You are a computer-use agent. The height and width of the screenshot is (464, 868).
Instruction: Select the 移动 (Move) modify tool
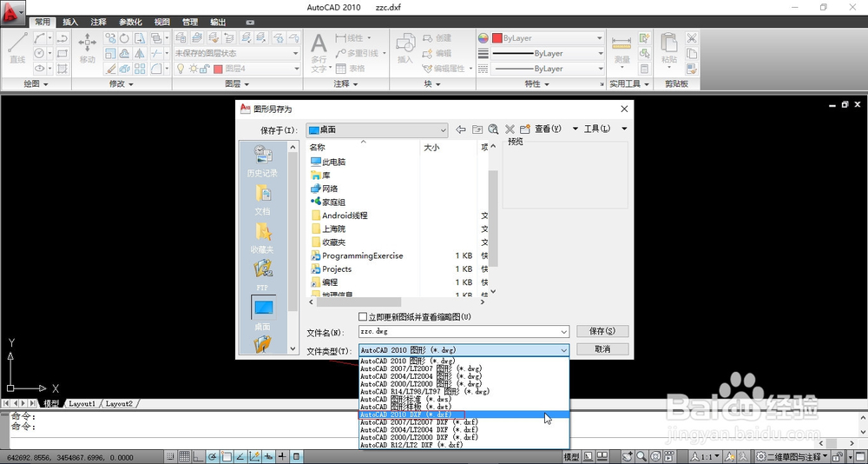click(88, 48)
